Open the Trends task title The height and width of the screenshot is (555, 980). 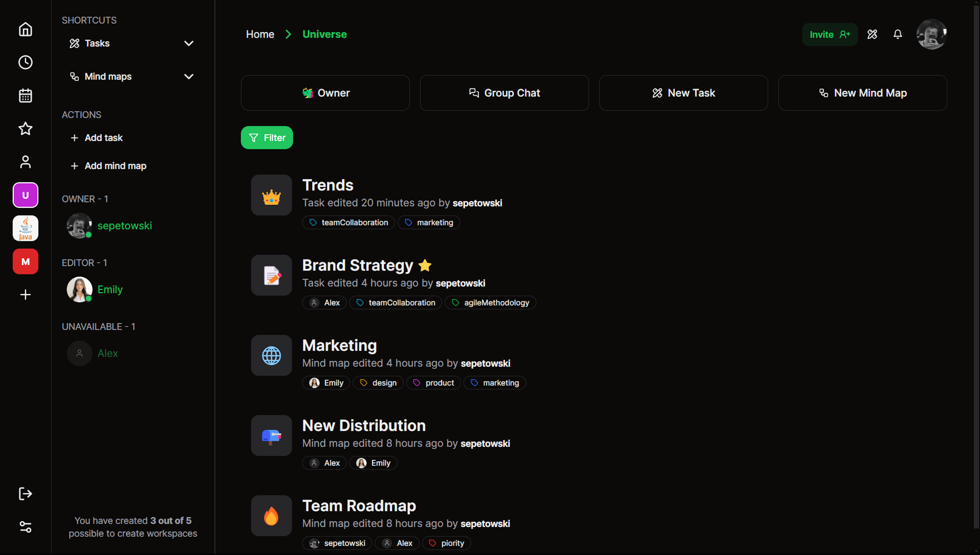tap(328, 185)
